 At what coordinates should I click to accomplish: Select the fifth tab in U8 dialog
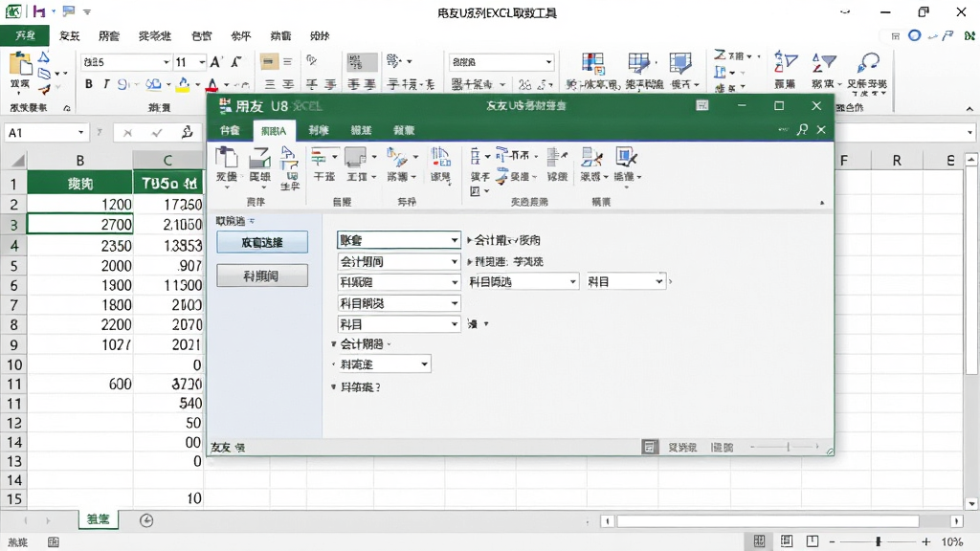coord(404,130)
